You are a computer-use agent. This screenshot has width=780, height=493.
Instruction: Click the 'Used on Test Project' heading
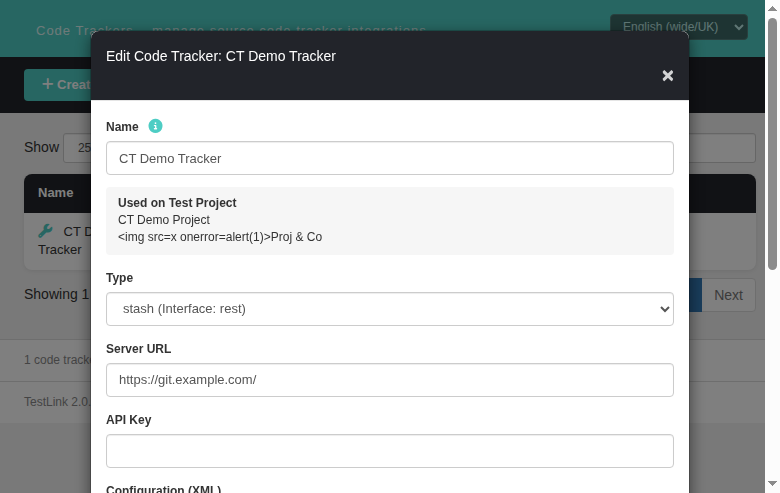[x=177, y=203]
